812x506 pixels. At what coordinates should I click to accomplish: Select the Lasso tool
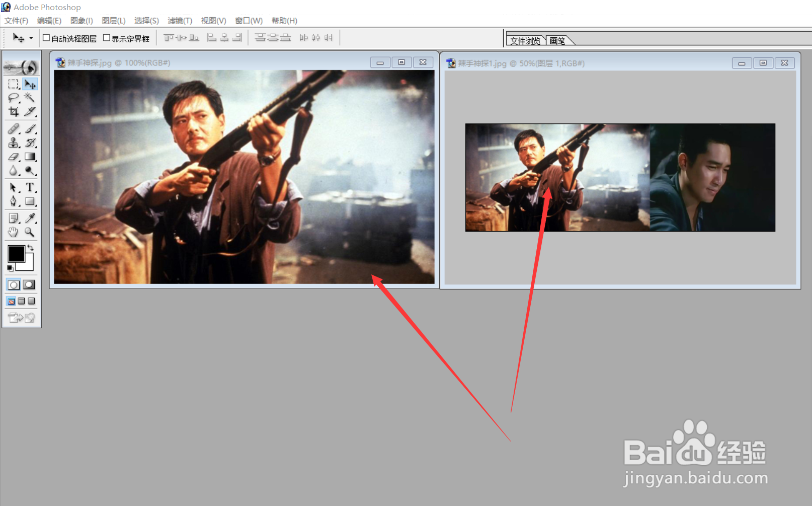[14, 98]
